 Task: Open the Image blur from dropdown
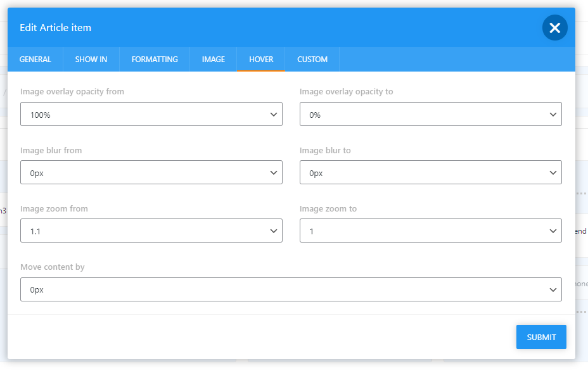[x=151, y=173]
